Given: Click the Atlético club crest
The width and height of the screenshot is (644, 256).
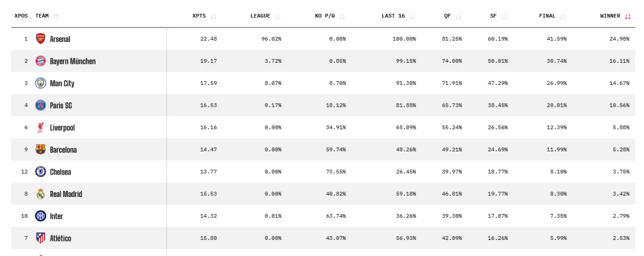Looking at the screenshot, I should [x=41, y=238].
